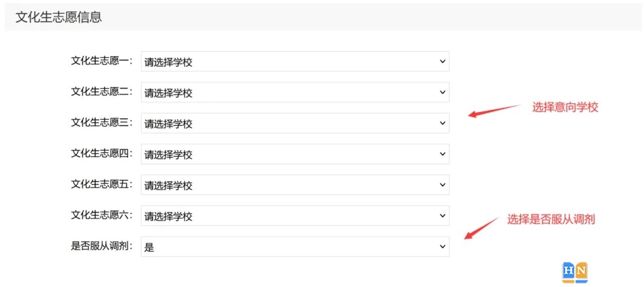This screenshot has height=287, width=644.
Task: Click the chevron arrow of 文化生志愿三
Action: (x=442, y=123)
